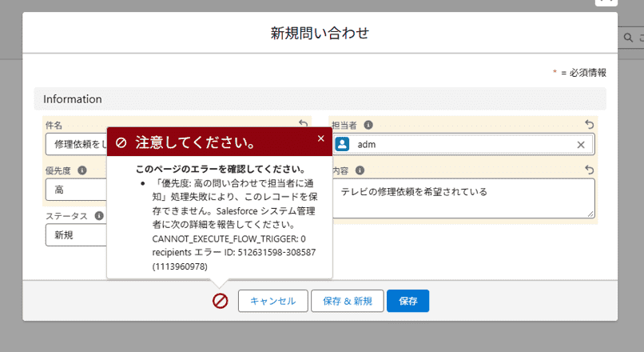Open the ステータス dropdown showing 新規
The height and width of the screenshot is (352, 644).
(x=77, y=235)
